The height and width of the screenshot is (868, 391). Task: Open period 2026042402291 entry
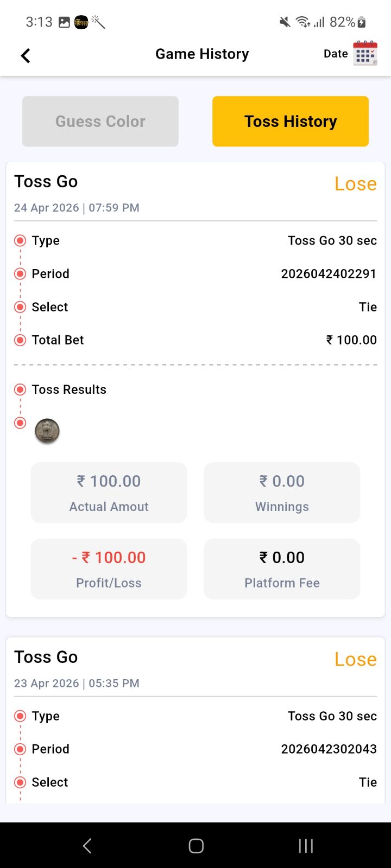(329, 274)
